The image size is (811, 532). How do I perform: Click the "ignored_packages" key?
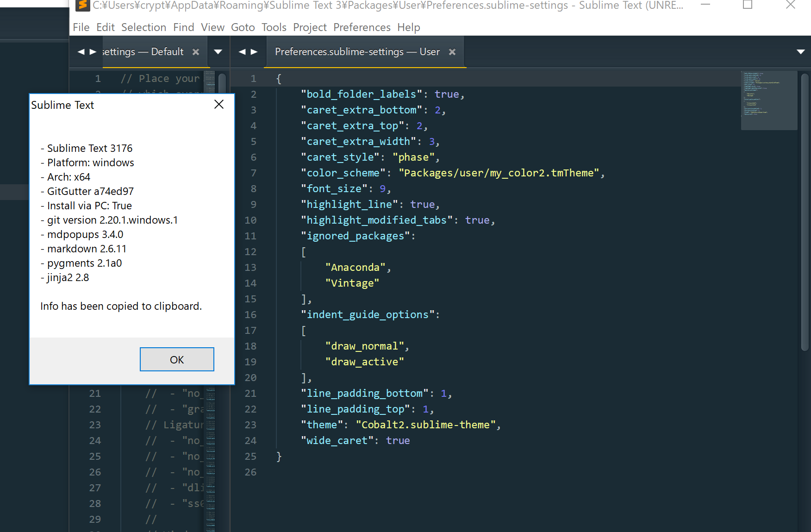tap(355, 236)
